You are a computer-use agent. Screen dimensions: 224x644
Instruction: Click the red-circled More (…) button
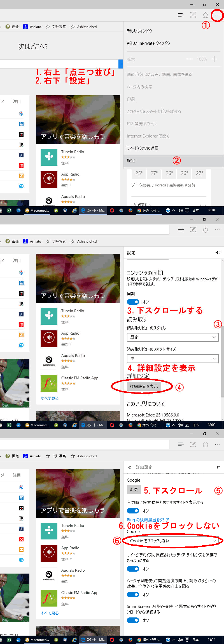(x=218, y=15)
